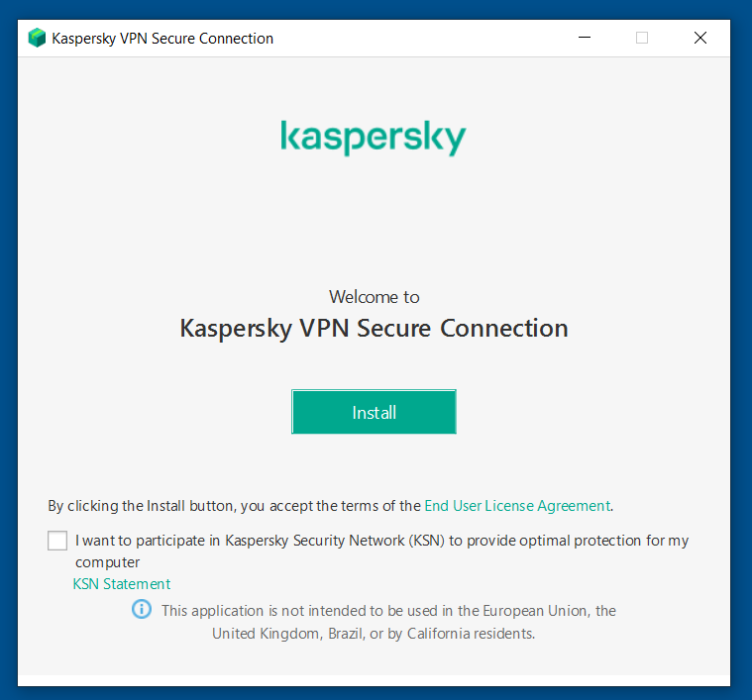Click the Kaspersky app icon in title bar
This screenshot has width=752, height=700.
(x=37, y=39)
